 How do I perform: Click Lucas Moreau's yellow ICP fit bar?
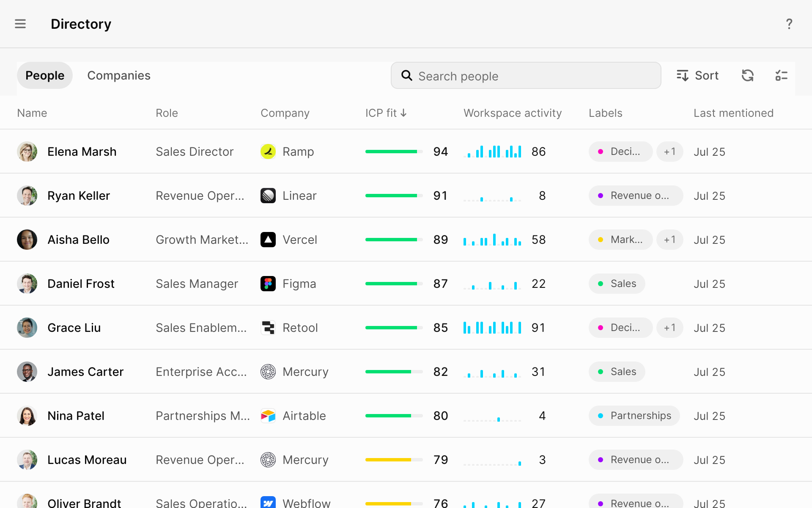pos(394,460)
